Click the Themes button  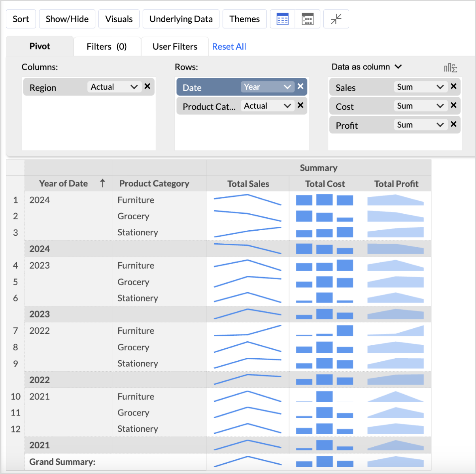tap(244, 19)
